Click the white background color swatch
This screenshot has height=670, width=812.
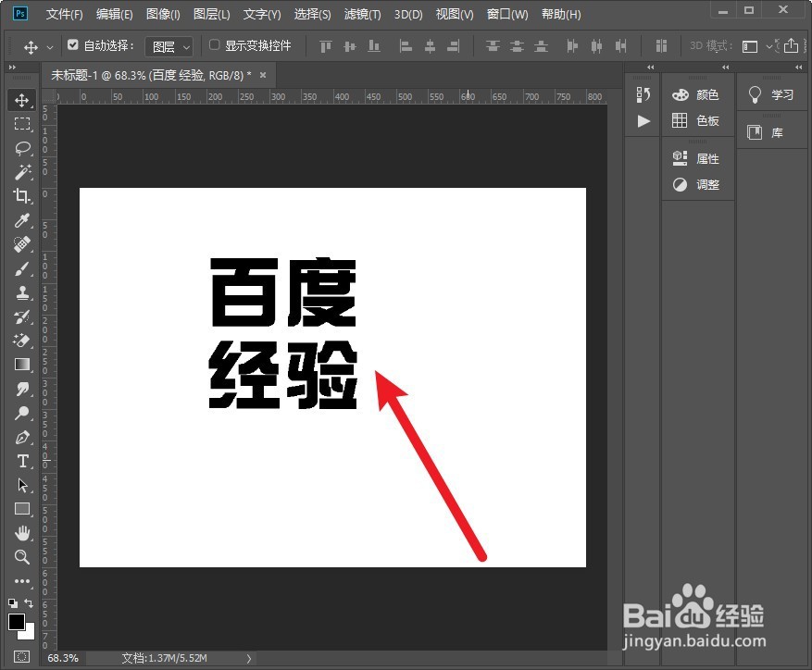(30, 635)
